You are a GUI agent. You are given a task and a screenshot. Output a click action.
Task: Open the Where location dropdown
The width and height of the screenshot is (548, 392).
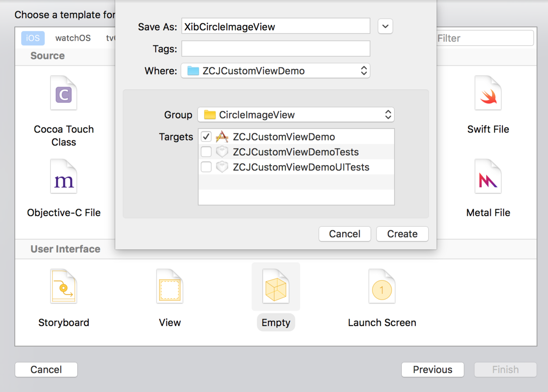(275, 71)
